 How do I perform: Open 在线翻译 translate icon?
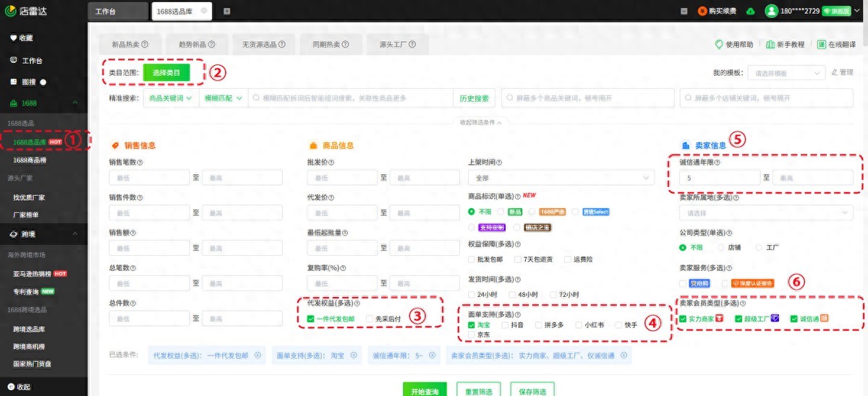[x=822, y=44]
